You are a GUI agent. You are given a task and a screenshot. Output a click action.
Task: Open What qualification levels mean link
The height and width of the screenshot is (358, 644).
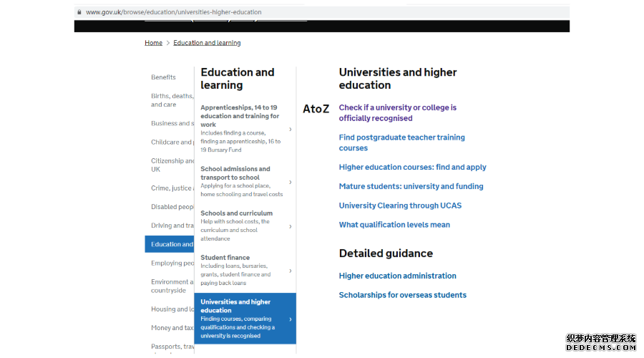tap(394, 225)
